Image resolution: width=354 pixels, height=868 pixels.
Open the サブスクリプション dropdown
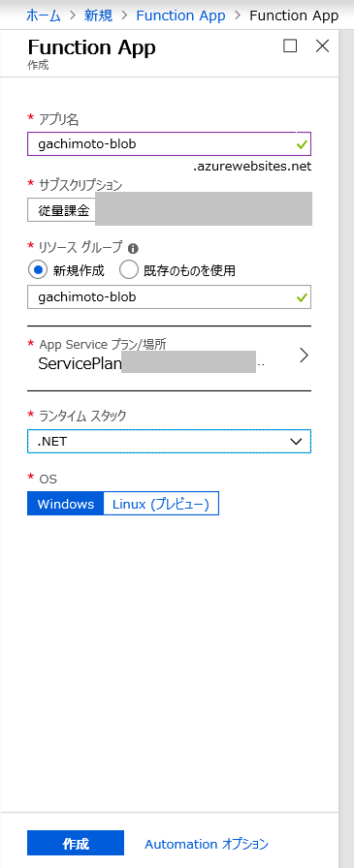pyautogui.click(x=169, y=211)
